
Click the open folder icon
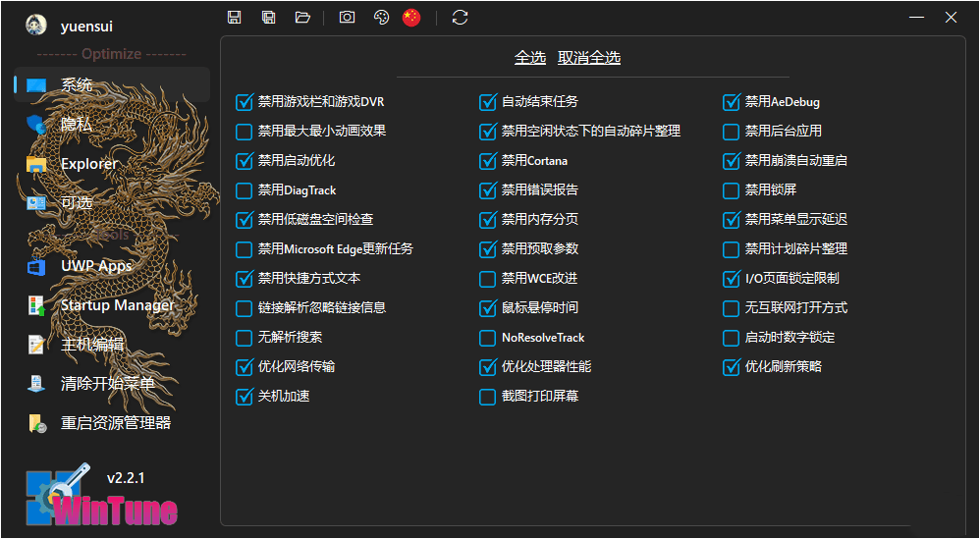coord(302,18)
